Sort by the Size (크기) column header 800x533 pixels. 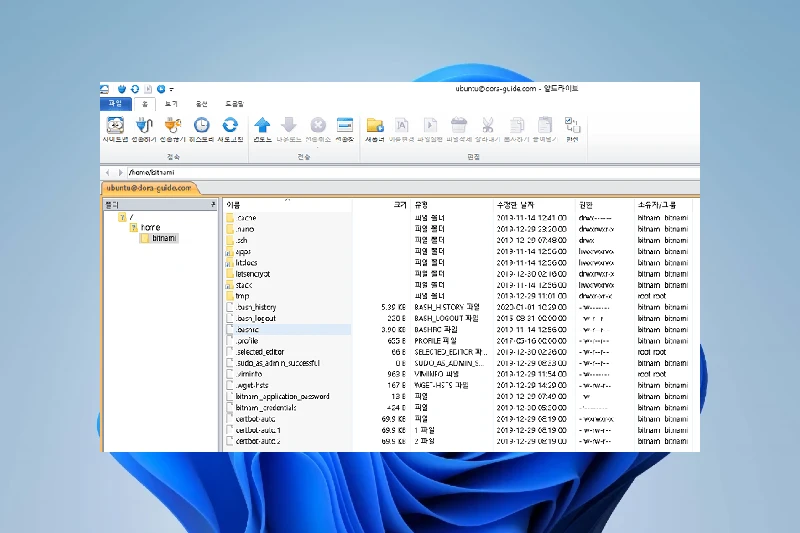[382, 205]
